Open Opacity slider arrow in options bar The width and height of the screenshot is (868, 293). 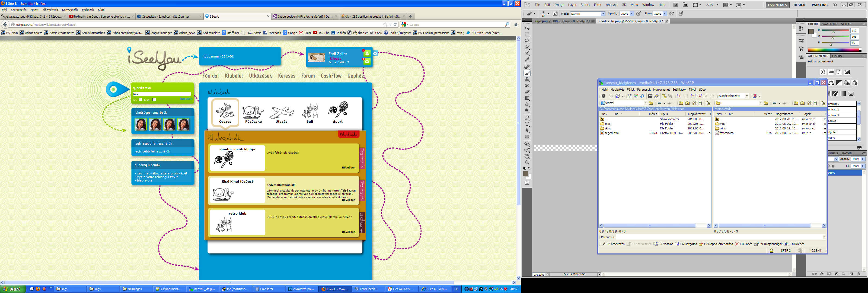pyautogui.click(x=631, y=14)
